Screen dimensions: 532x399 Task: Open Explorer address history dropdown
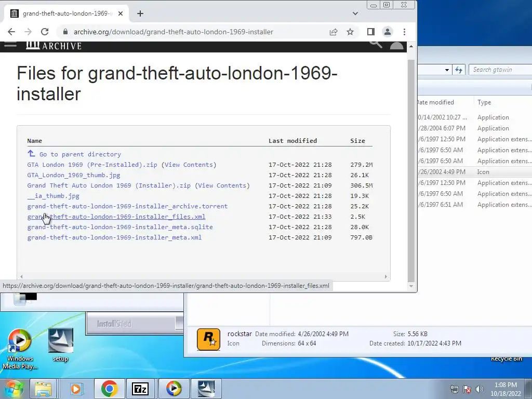click(x=447, y=70)
